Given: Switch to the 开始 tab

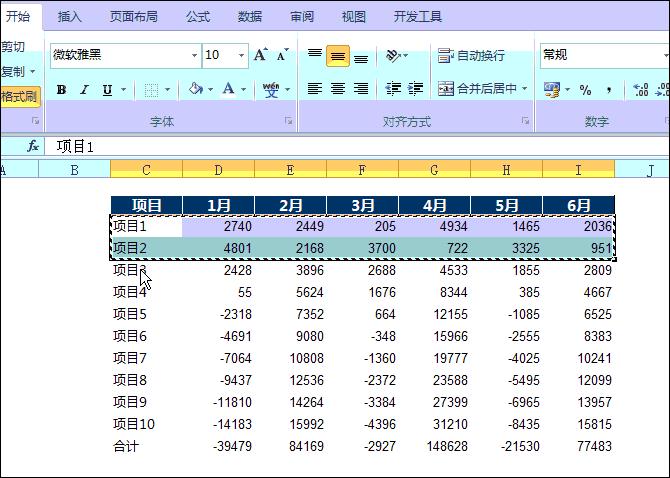Looking at the screenshot, I should [x=18, y=16].
